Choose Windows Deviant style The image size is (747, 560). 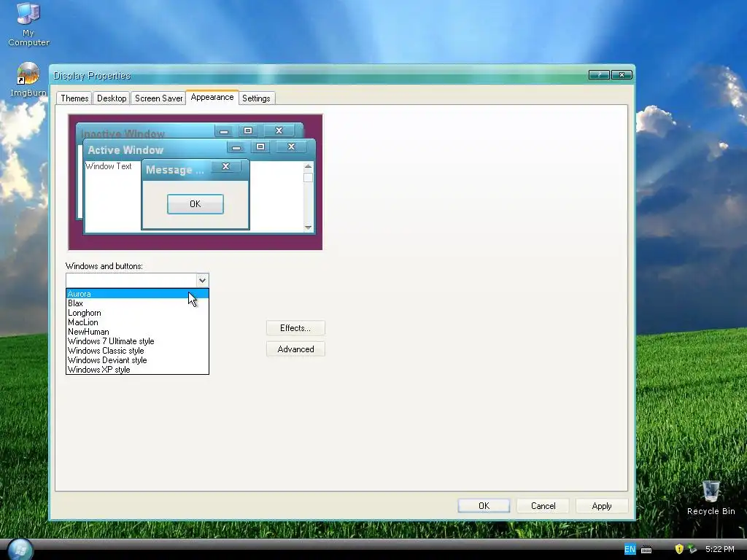(137, 360)
